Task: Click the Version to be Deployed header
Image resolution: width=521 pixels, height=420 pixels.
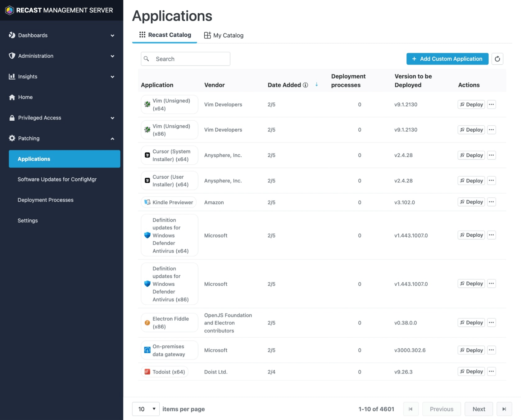Action: click(413, 81)
